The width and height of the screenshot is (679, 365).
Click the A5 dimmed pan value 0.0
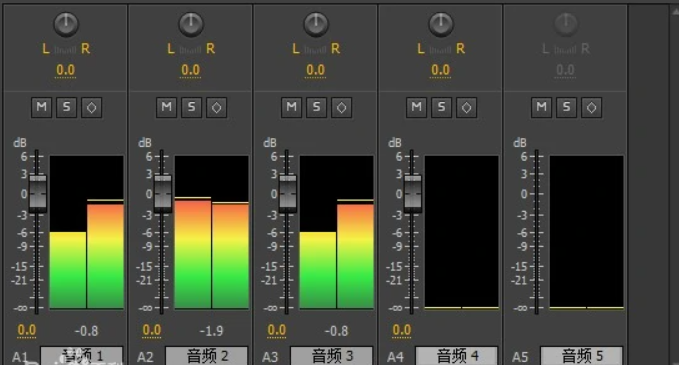coord(565,70)
